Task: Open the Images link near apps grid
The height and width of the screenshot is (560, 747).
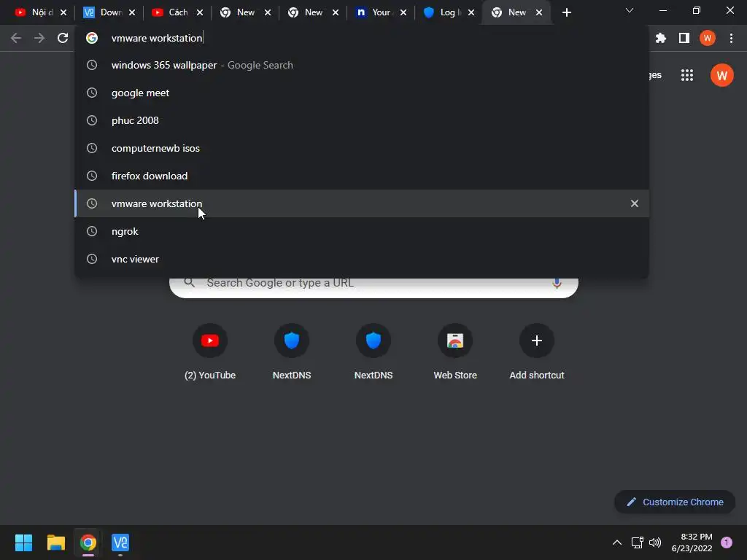Action: point(655,75)
